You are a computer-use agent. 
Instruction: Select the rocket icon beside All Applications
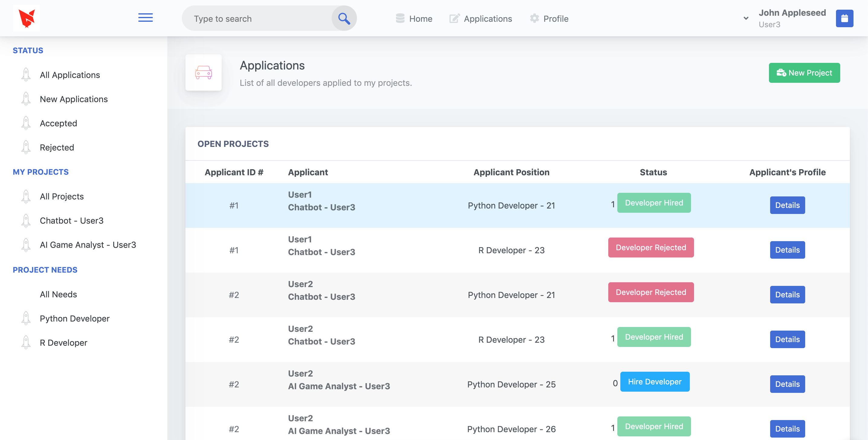click(26, 74)
